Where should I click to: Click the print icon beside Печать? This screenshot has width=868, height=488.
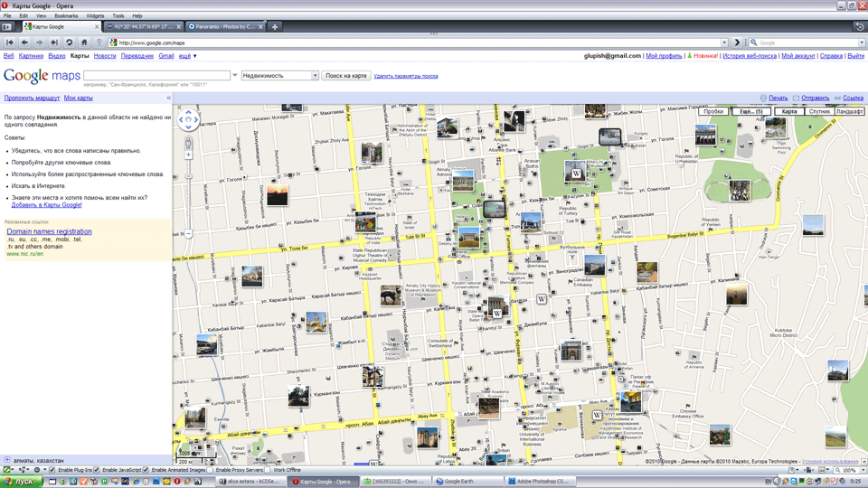click(x=763, y=98)
